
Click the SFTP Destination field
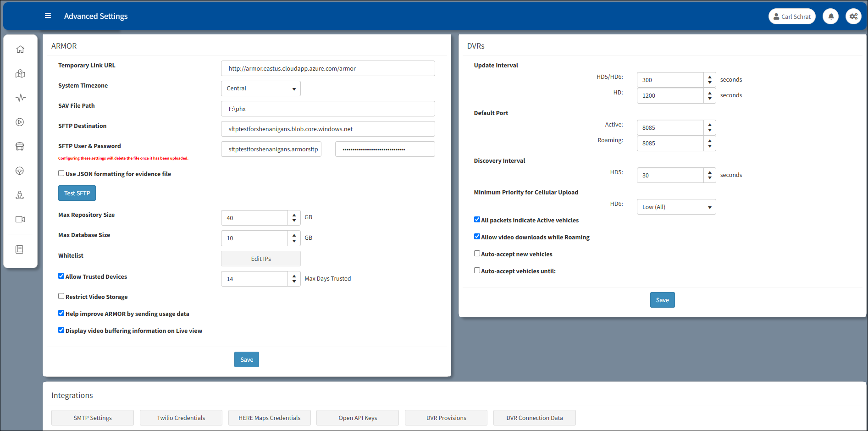click(x=328, y=129)
